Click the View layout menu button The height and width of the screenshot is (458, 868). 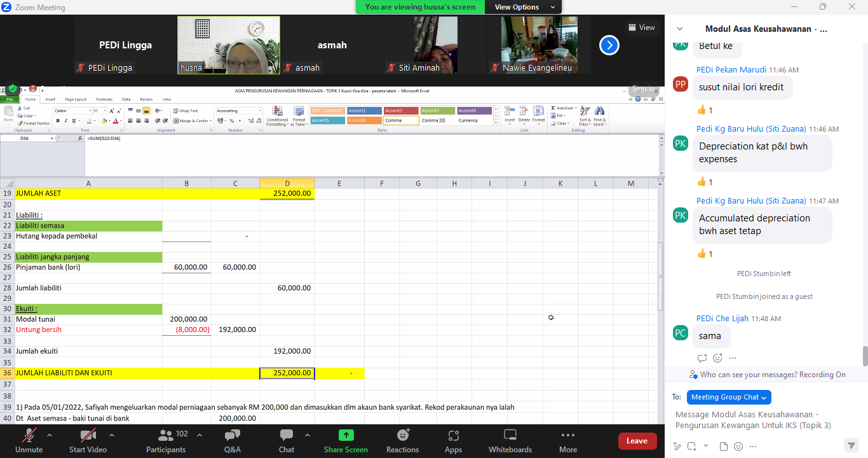(x=641, y=27)
